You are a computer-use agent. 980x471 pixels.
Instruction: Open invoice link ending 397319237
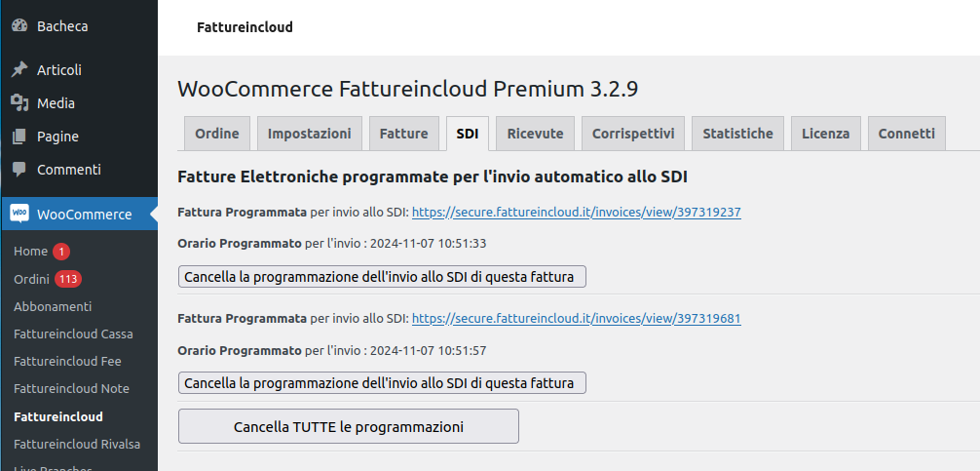(x=577, y=212)
